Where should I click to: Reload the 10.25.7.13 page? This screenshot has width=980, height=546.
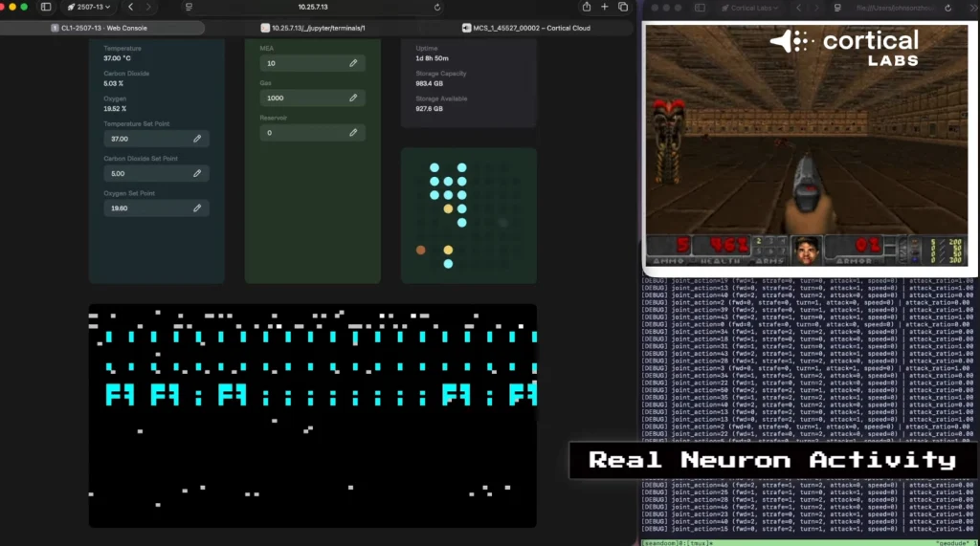[437, 7]
